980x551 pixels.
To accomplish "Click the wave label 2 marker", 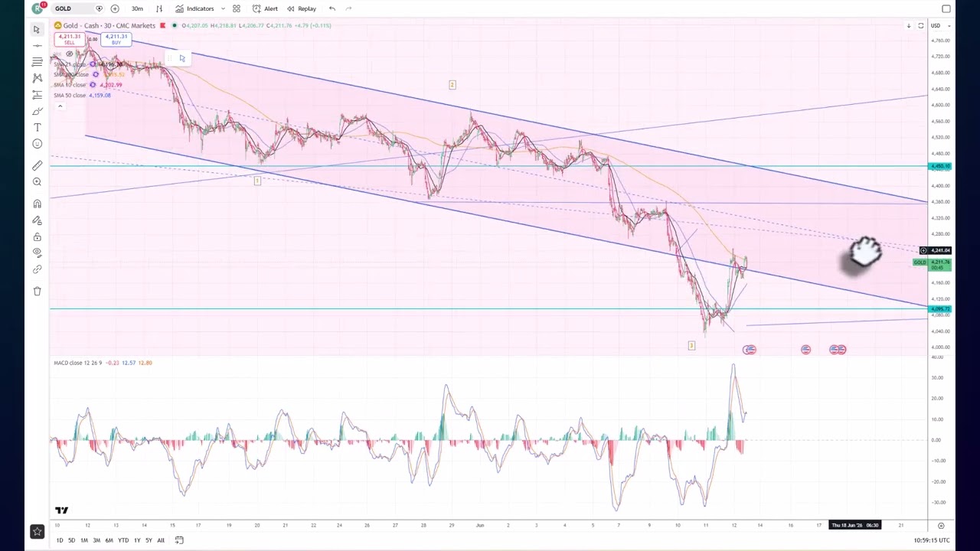I will click(452, 85).
